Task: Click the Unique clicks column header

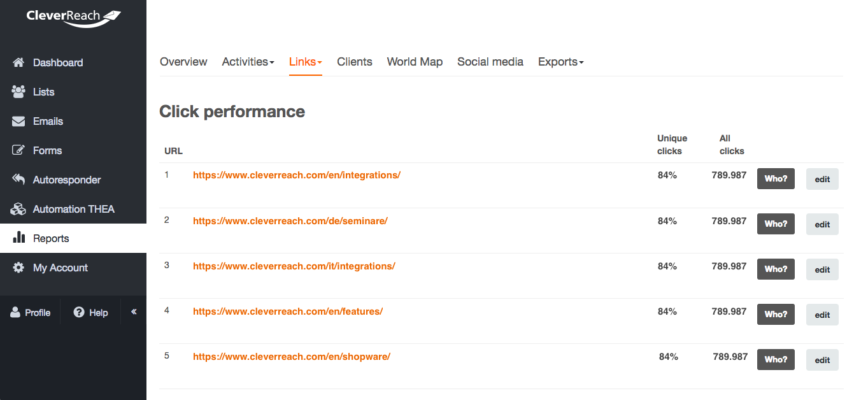Action: point(672,145)
